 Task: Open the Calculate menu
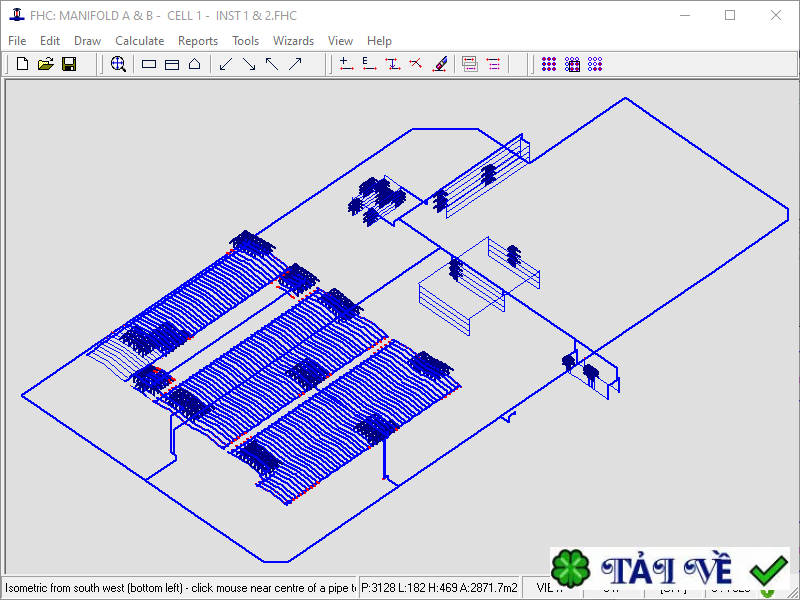pyautogui.click(x=139, y=41)
